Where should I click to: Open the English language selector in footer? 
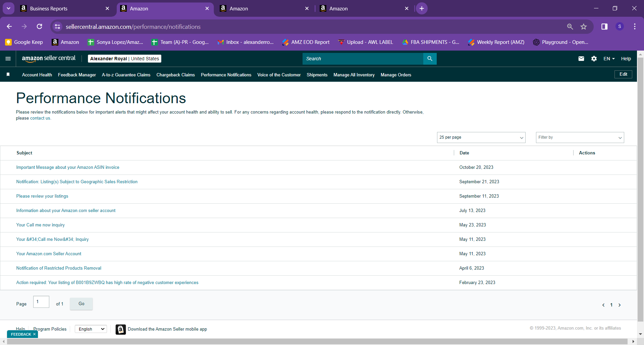(x=91, y=329)
